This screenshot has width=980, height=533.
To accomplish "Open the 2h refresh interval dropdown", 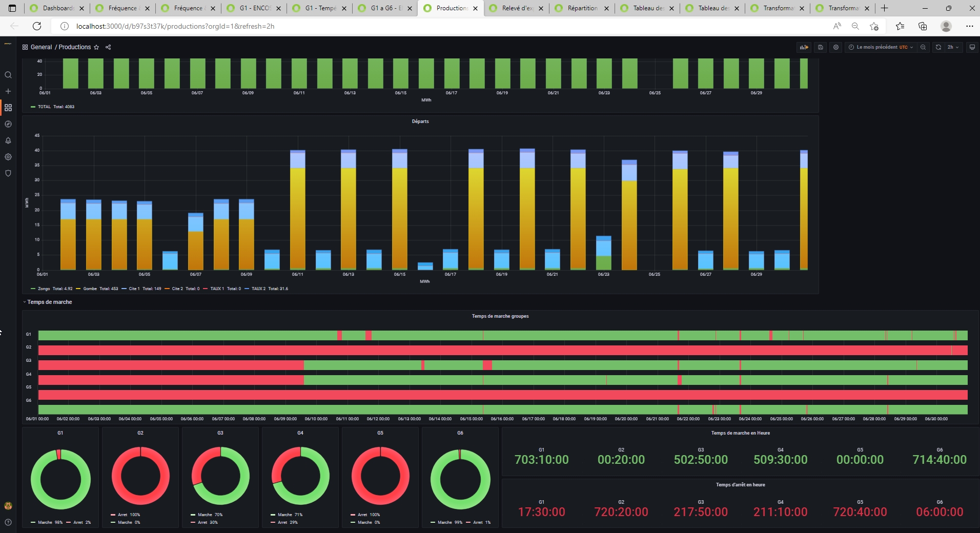I will tap(953, 47).
